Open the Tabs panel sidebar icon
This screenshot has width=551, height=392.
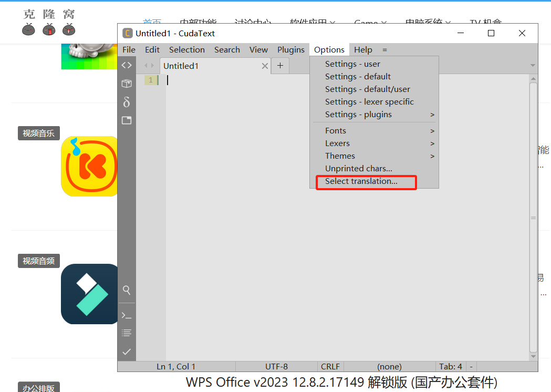(x=127, y=120)
